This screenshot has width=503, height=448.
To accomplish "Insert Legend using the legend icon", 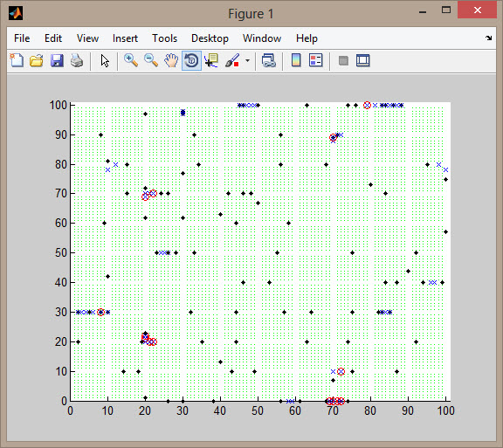I will click(x=316, y=60).
